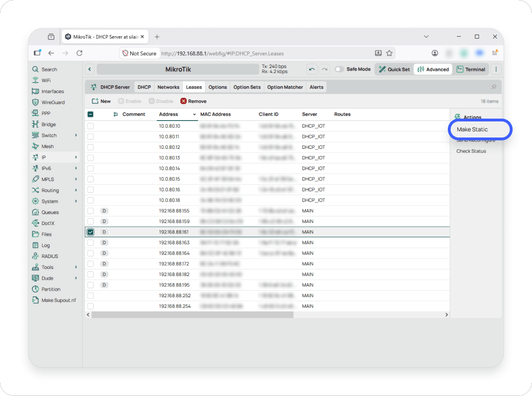Open the three-dot more options menu

[496, 69]
